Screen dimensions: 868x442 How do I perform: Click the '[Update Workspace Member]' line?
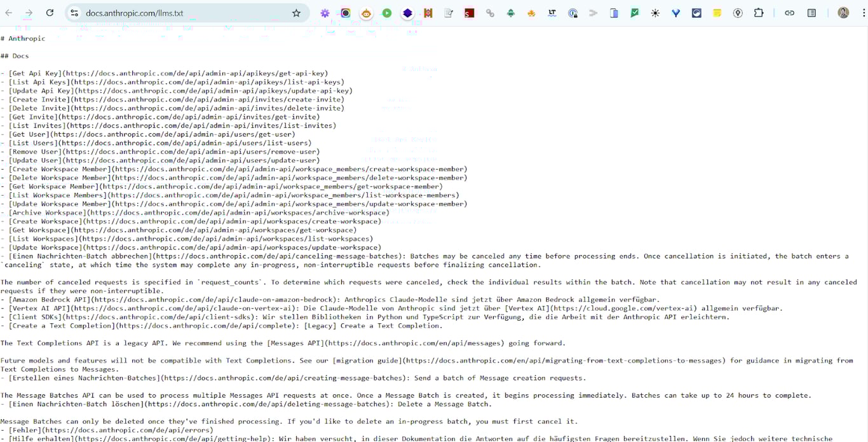tap(234, 204)
